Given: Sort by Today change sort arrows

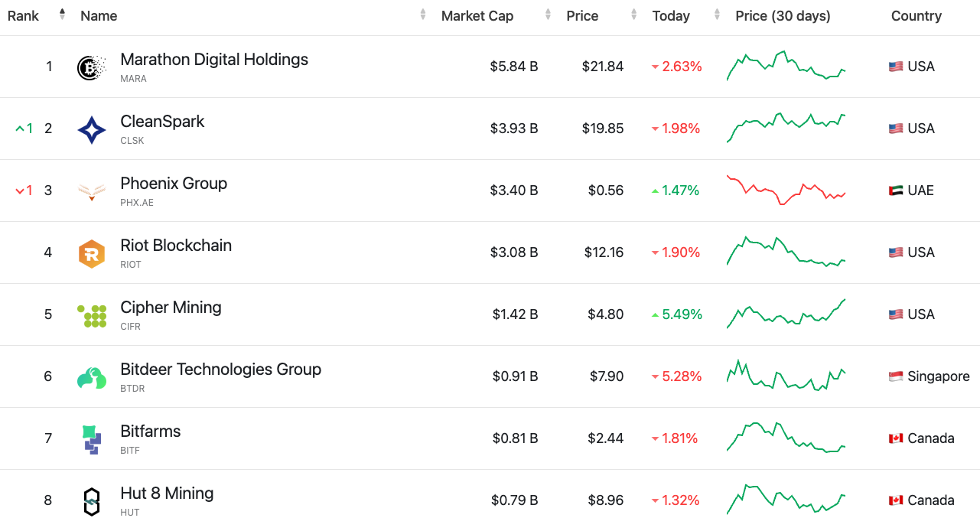Looking at the screenshot, I should point(717,15).
